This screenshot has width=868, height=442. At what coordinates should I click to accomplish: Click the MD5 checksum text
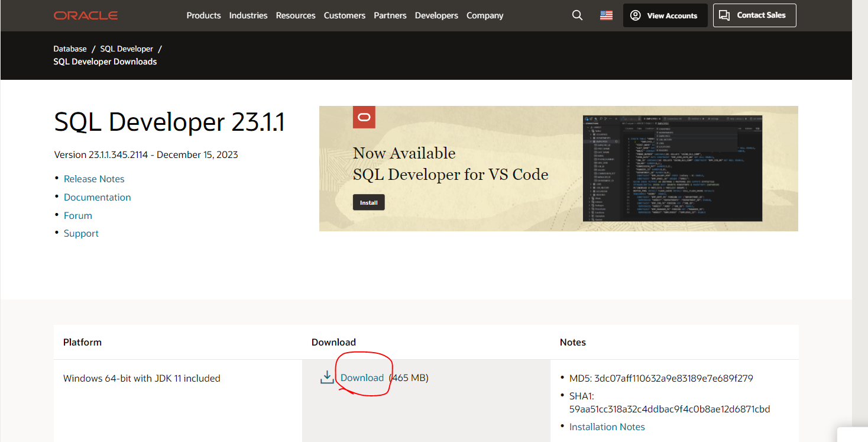click(661, 378)
